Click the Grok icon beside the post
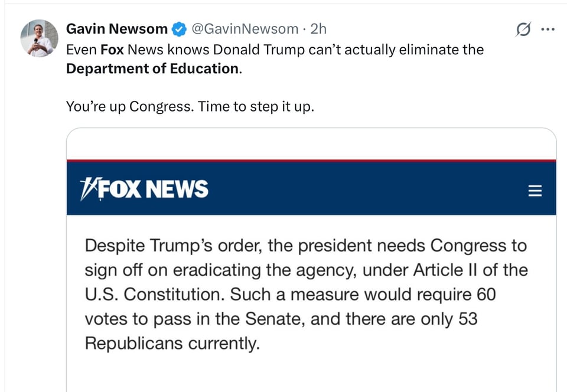The width and height of the screenshot is (567, 392). [x=523, y=29]
